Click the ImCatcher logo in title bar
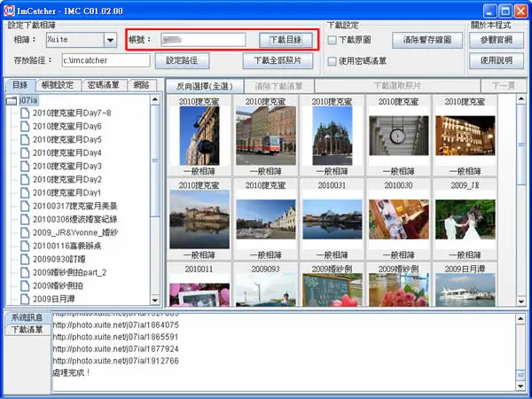Viewport: 532px width, 399px height. [9, 11]
